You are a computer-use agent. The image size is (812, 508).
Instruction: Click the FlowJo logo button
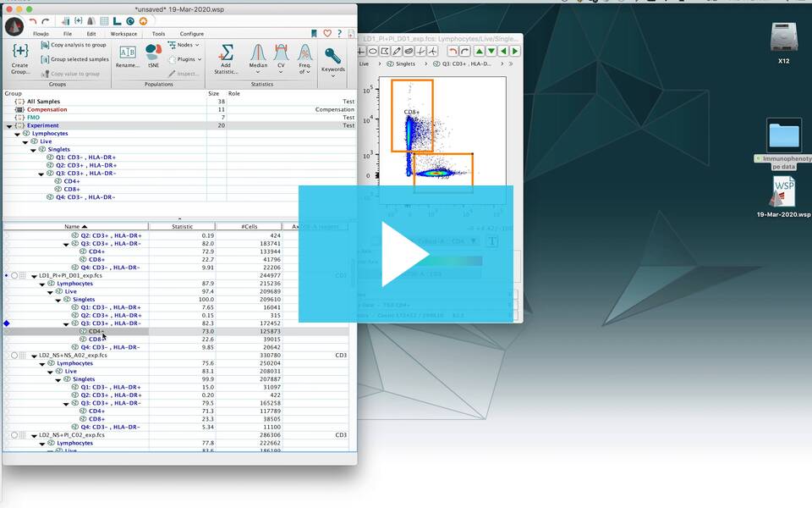click(x=14, y=26)
